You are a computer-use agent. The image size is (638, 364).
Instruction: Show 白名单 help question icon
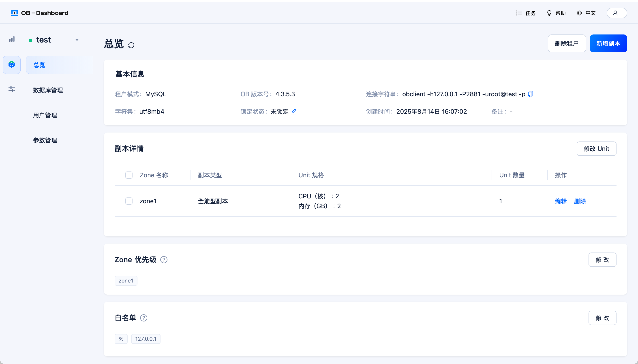[144, 318]
